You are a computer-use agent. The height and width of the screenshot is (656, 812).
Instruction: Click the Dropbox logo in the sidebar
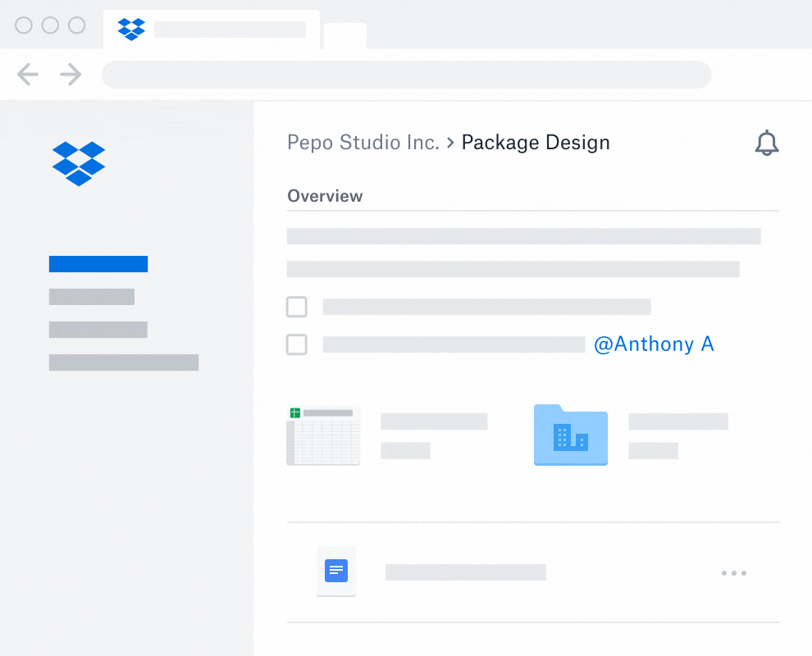(78, 163)
